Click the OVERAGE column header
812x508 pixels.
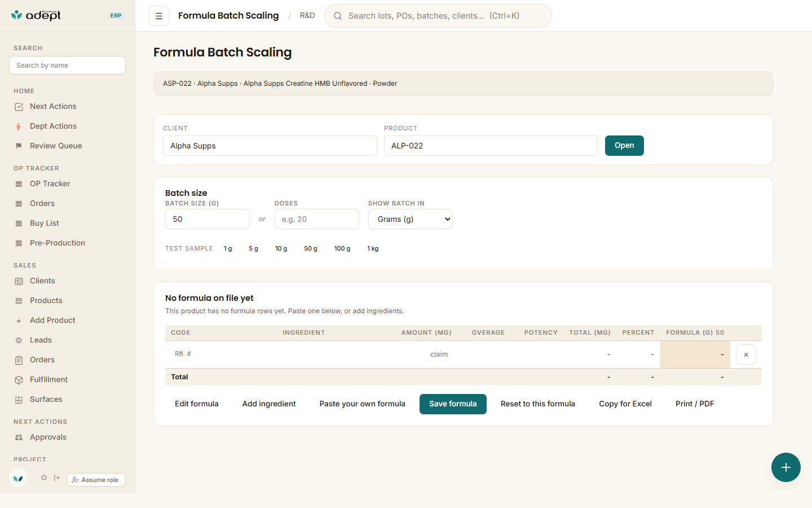pyautogui.click(x=488, y=333)
